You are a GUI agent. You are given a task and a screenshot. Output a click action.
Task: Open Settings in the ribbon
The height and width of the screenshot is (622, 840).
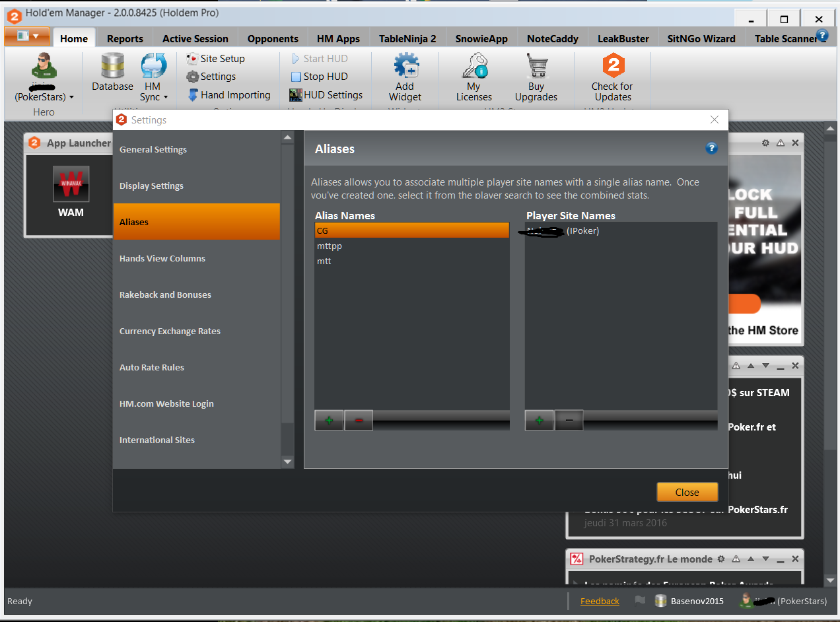pyautogui.click(x=211, y=77)
